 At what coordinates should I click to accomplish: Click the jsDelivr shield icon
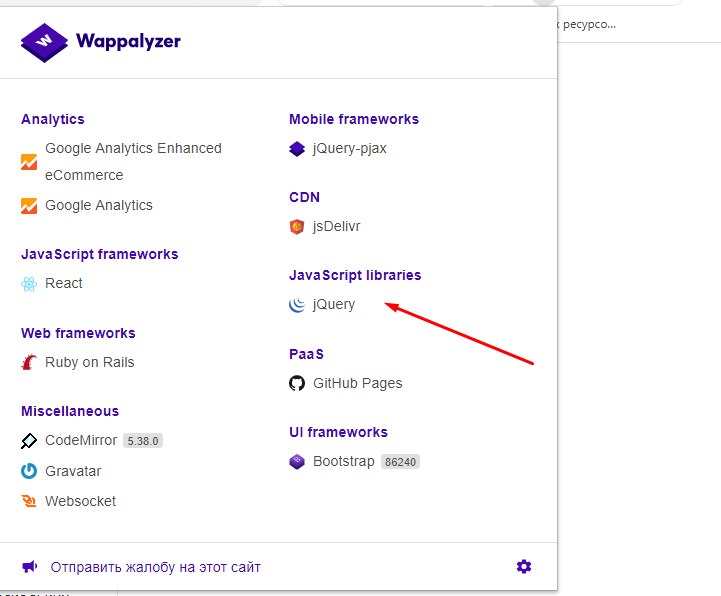coord(297,227)
